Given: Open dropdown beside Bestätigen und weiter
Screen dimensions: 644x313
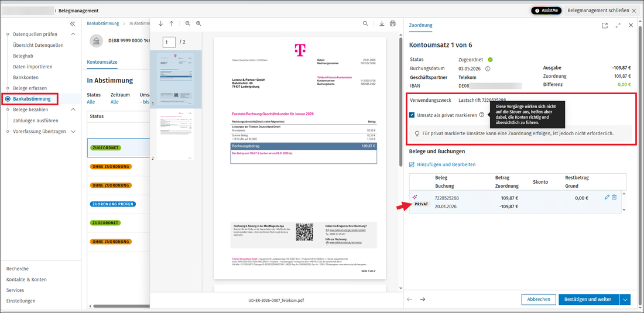Looking at the screenshot, I should (x=625, y=300).
